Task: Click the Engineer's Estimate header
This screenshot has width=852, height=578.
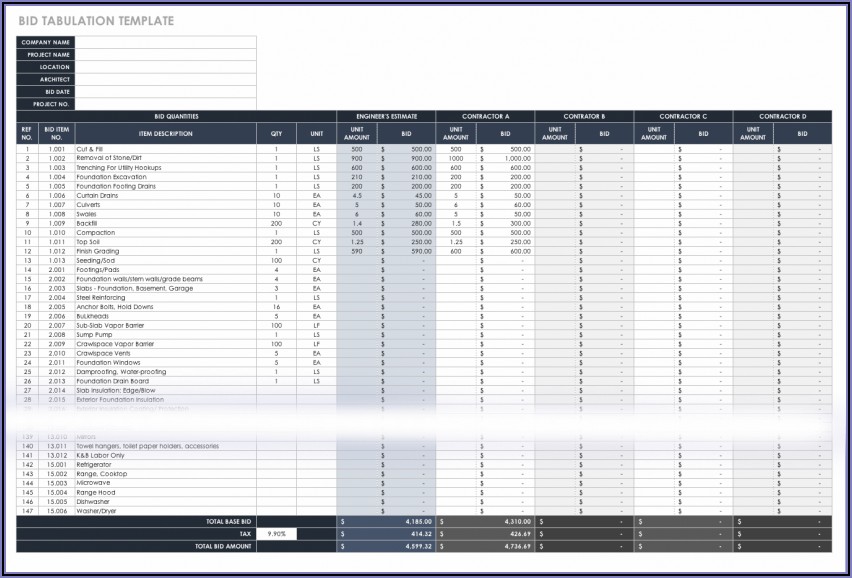Action: click(386, 116)
